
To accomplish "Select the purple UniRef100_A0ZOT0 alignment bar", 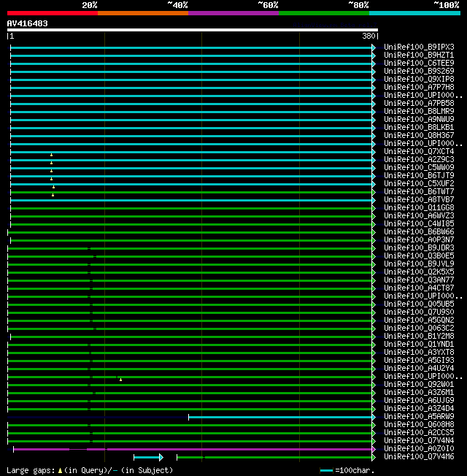I will [x=219, y=449].
